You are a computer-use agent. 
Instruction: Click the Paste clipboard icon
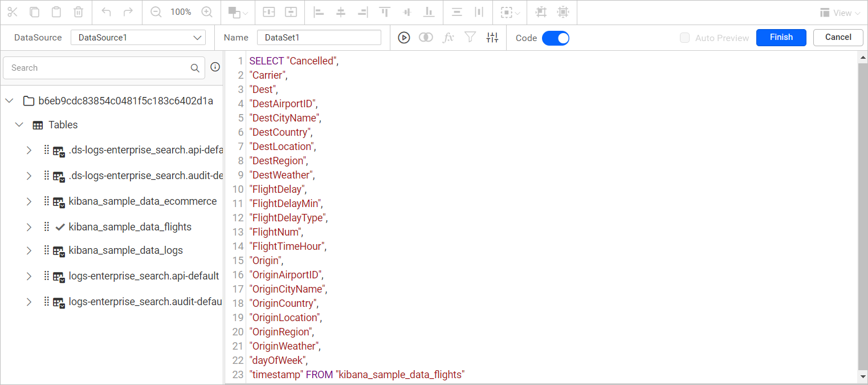pyautogui.click(x=56, y=12)
